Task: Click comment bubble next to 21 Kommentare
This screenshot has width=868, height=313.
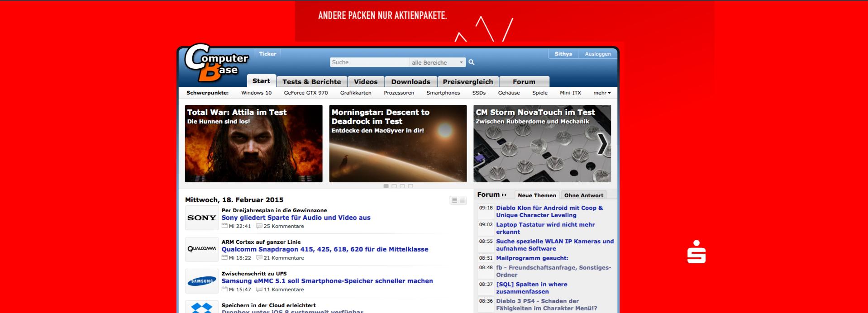Action: pyautogui.click(x=259, y=257)
